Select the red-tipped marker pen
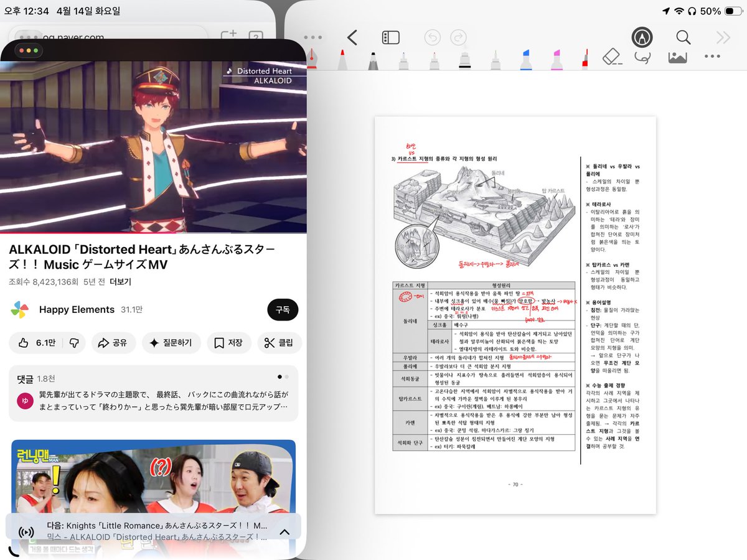The height and width of the screenshot is (560, 747). pos(342,58)
